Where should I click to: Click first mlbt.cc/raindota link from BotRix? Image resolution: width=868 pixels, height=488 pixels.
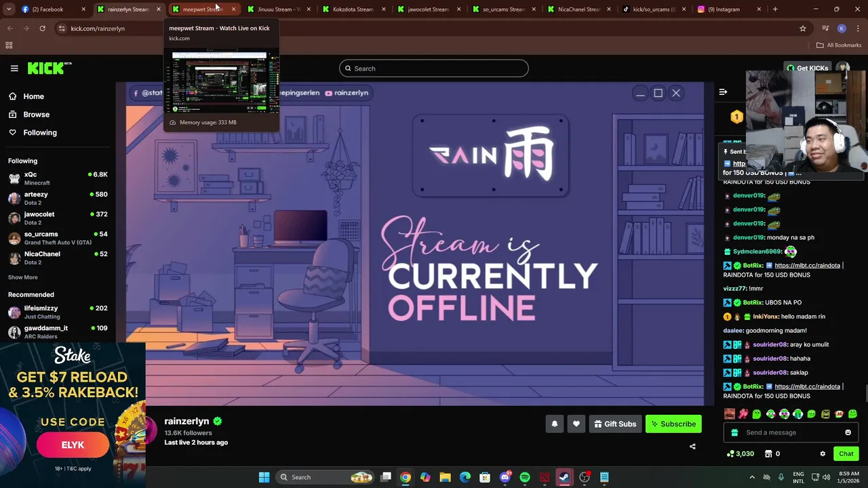[807, 266]
